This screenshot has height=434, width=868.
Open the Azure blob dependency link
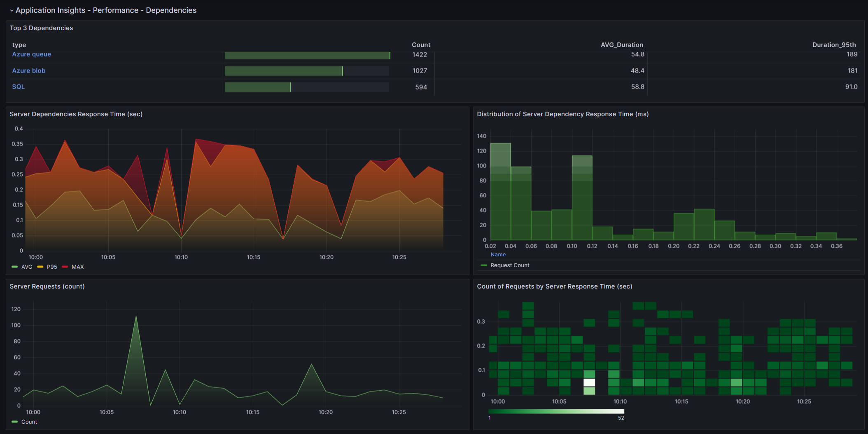pyautogui.click(x=29, y=70)
